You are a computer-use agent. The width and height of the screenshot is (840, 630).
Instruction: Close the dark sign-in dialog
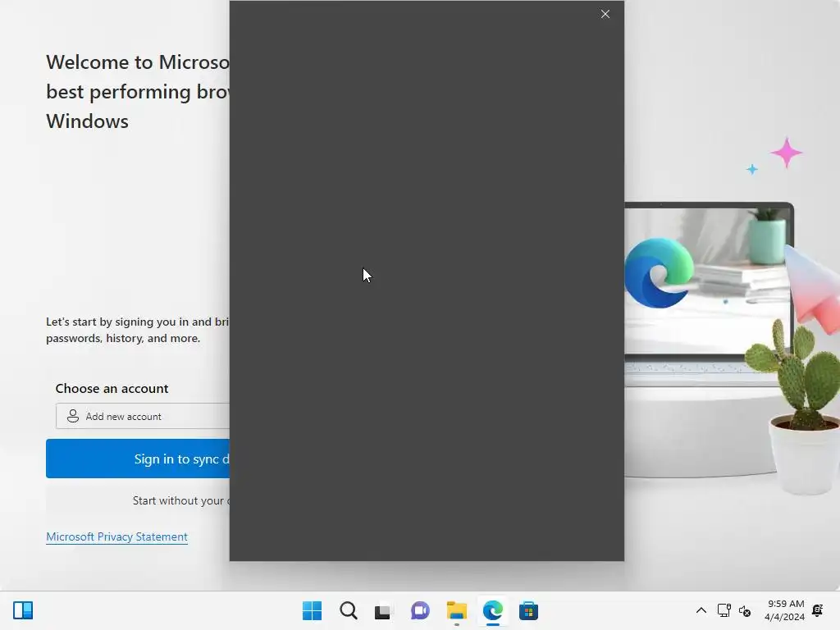[x=605, y=15]
